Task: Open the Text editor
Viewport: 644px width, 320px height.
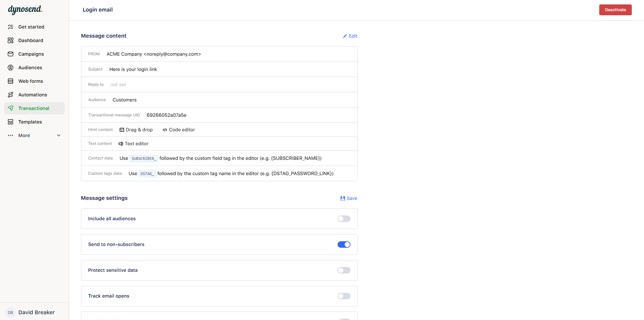Action: point(134,144)
